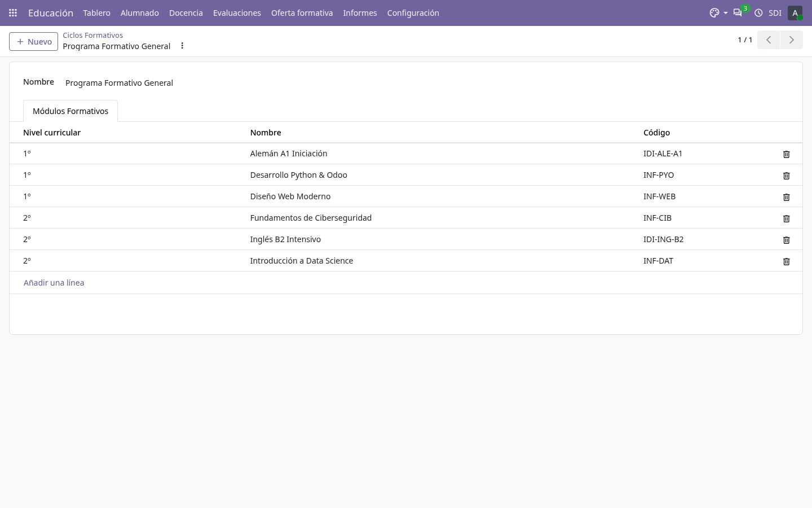
Task: Sort by Código column header
Action: (656, 133)
